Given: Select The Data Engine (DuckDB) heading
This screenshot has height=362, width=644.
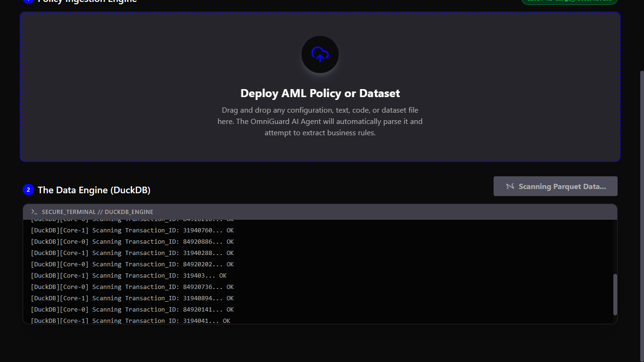Looking at the screenshot, I should pos(94,190).
